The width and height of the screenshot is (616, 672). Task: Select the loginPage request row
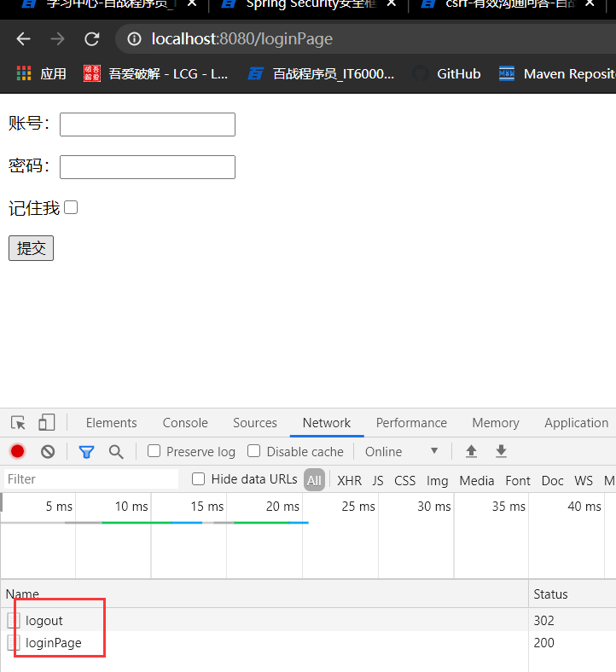308,642
